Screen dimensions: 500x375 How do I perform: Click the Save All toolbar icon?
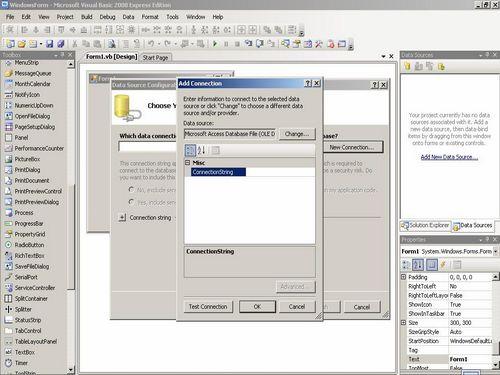(x=61, y=44)
